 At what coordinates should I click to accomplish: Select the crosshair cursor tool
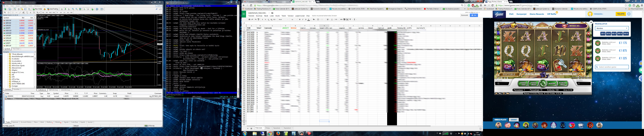[x=9, y=12]
